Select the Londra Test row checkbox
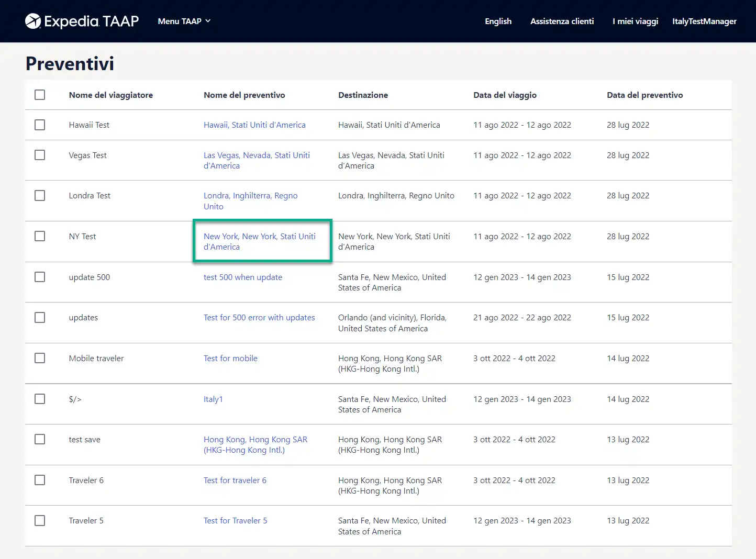756x559 pixels. tap(40, 195)
